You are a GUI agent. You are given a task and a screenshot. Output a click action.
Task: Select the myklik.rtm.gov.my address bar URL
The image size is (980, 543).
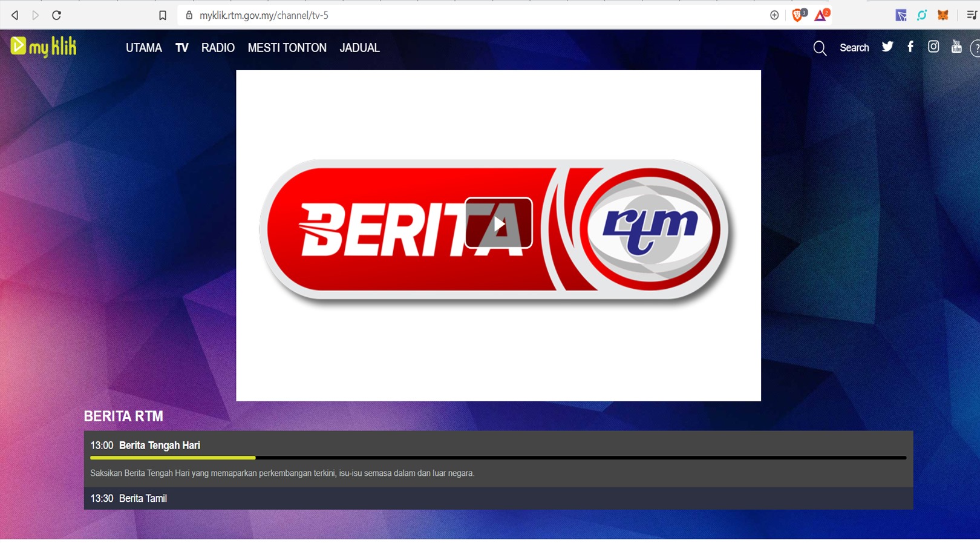click(264, 15)
